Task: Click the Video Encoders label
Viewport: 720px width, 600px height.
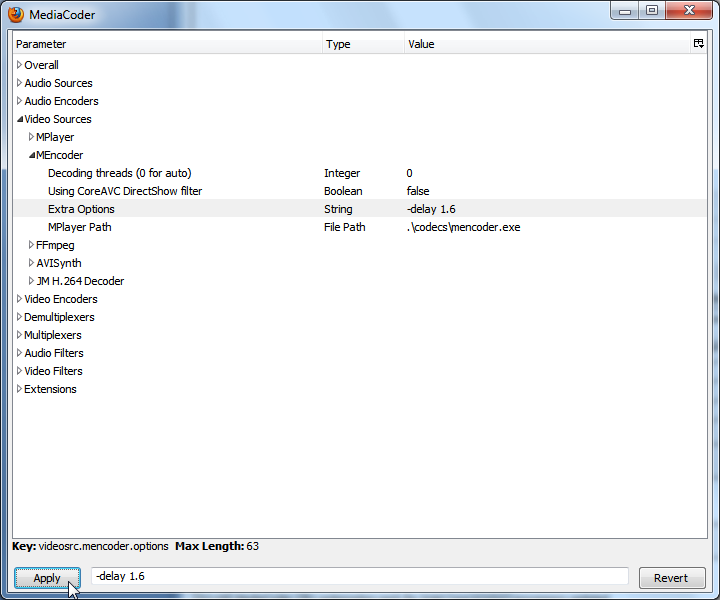Action: coord(61,299)
